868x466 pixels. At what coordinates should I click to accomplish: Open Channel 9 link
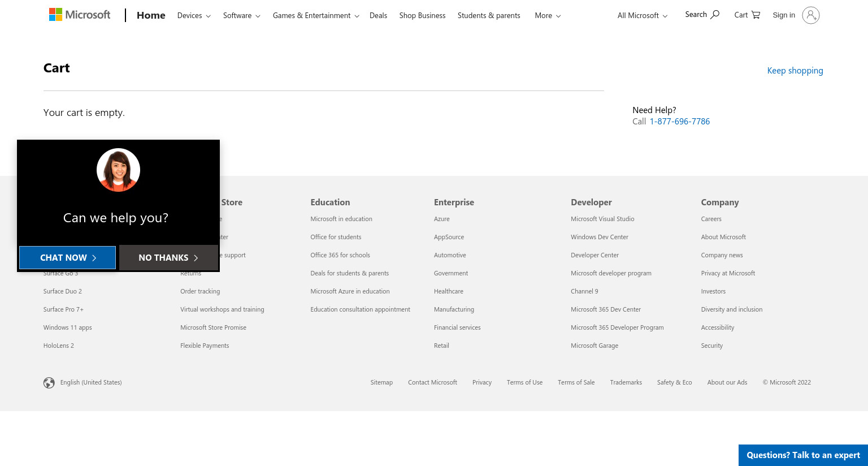click(x=584, y=291)
